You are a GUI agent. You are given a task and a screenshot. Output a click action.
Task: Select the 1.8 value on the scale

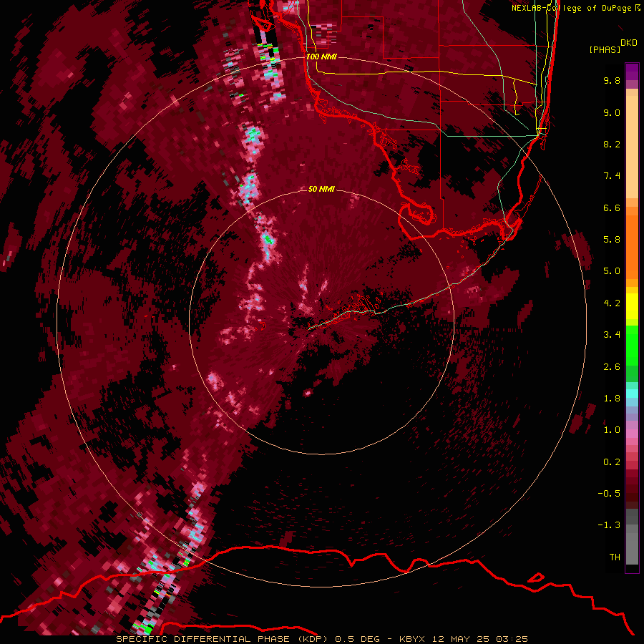tap(612, 399)
